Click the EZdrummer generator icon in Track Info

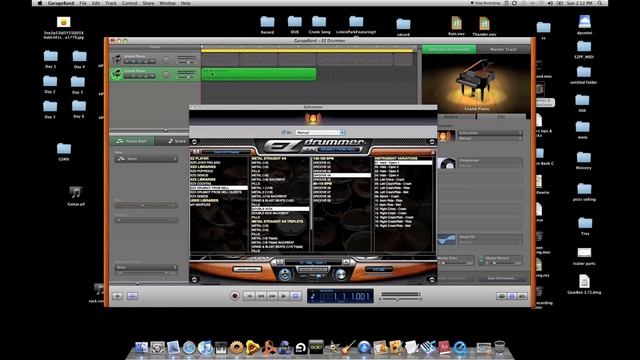[446, 136]
